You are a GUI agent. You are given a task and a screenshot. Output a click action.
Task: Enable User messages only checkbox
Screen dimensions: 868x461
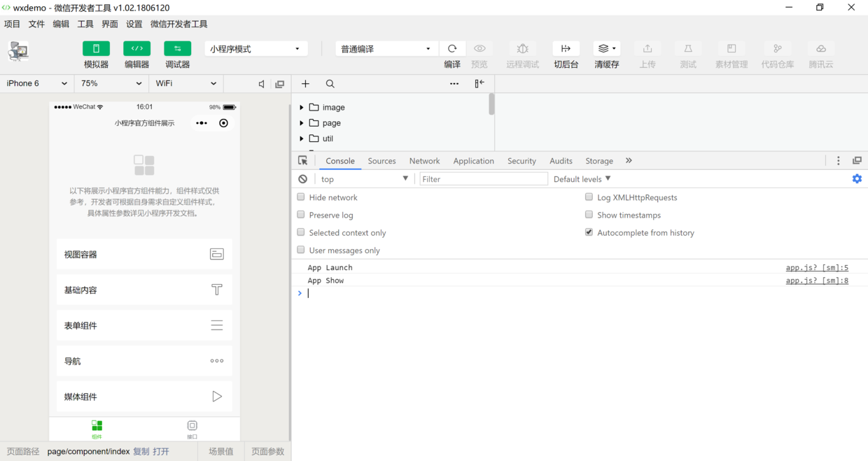(301, 250)
